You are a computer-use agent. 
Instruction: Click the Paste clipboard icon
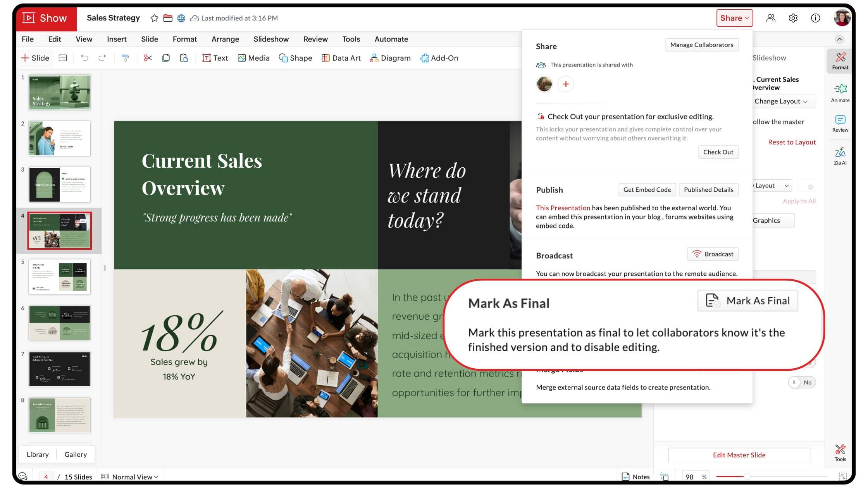[x=184, y=58]
